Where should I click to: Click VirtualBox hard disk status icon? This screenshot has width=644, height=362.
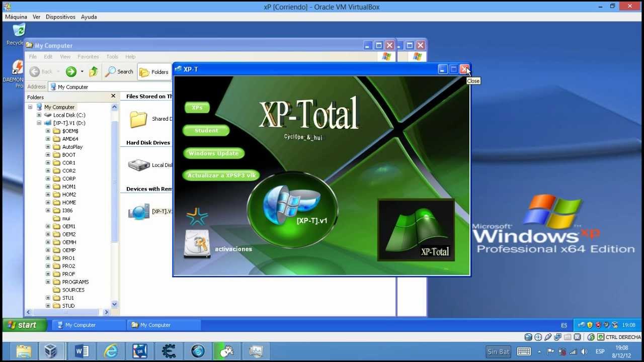(x=528, y=337)
